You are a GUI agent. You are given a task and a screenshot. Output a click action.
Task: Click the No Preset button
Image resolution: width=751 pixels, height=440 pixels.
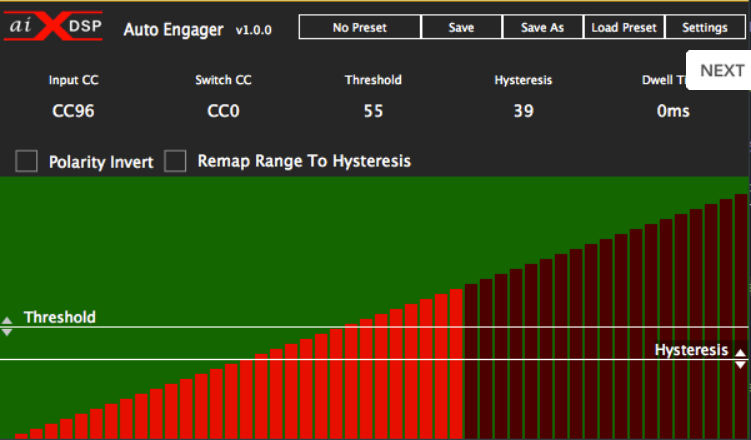(360, 27)
